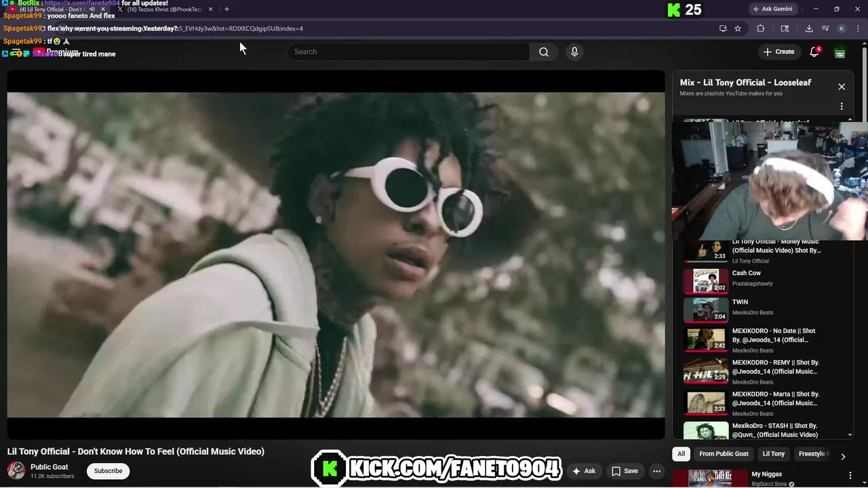This screenshot has width=868, height=488.
Task: Start voice search with the microphone icon
Action: click(574, 52)
